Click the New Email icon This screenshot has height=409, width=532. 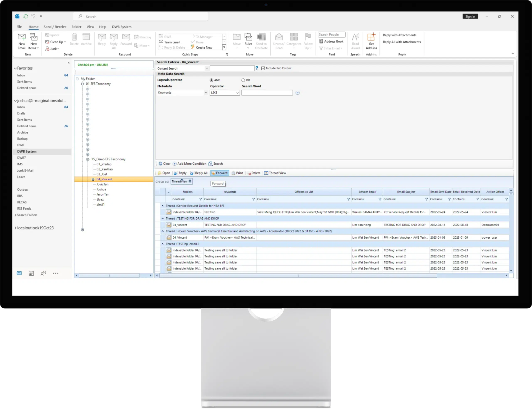coord(22,37)
